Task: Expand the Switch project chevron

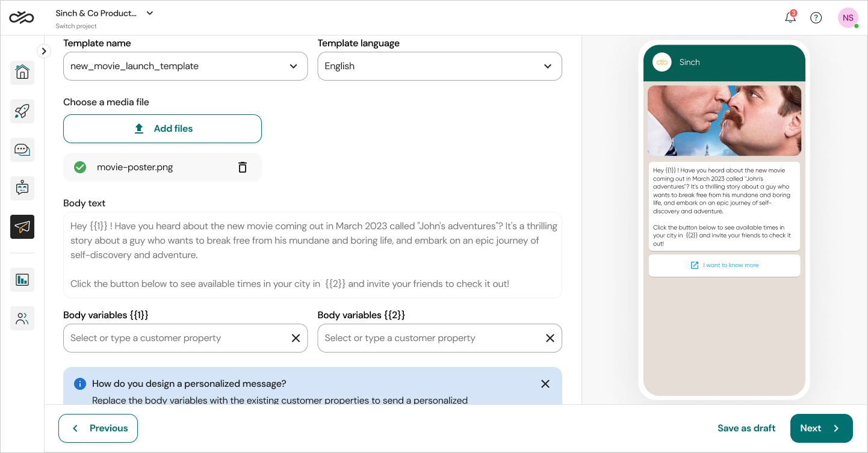Action: [x=149, y=13]
